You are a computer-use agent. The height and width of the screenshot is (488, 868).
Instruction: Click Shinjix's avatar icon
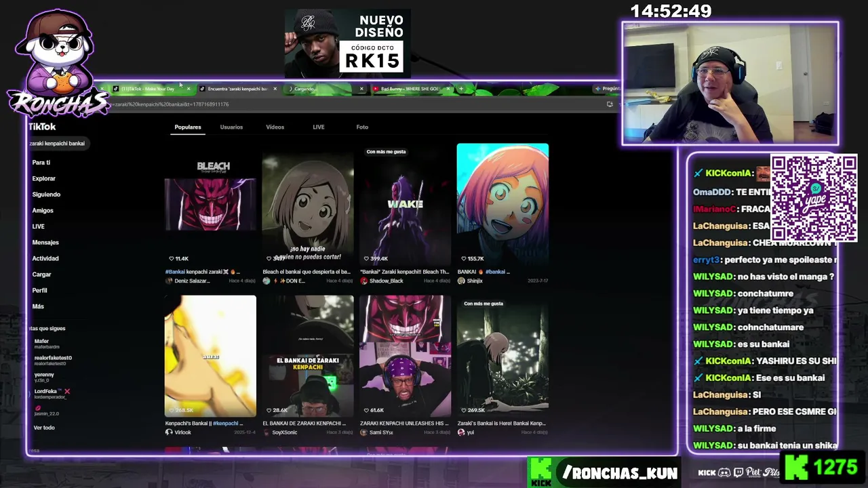(x=461, y=281)
